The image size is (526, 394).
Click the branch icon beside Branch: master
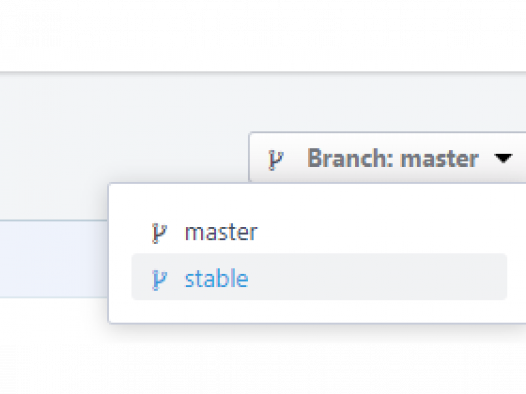tap(276, 160)
